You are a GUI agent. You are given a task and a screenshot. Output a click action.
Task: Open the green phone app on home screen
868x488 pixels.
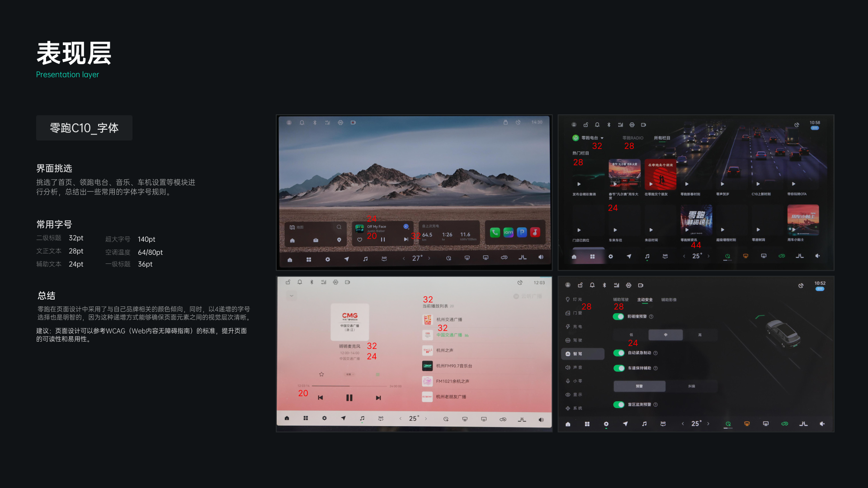coord(495,232)
